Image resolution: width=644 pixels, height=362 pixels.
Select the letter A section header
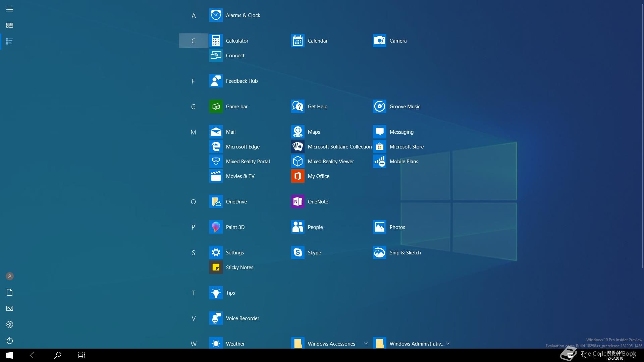coord(194,15)
